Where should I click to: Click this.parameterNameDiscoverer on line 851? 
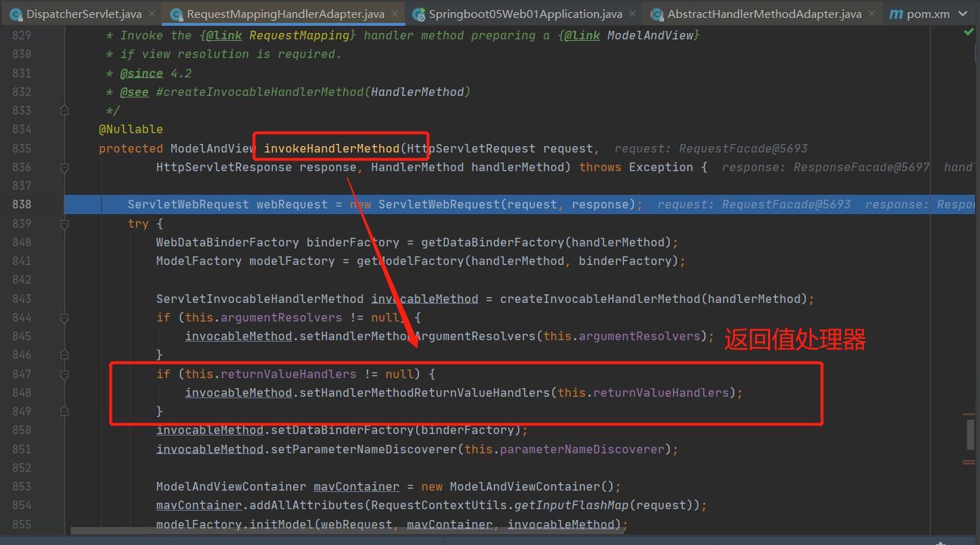(x=565, y=449)
